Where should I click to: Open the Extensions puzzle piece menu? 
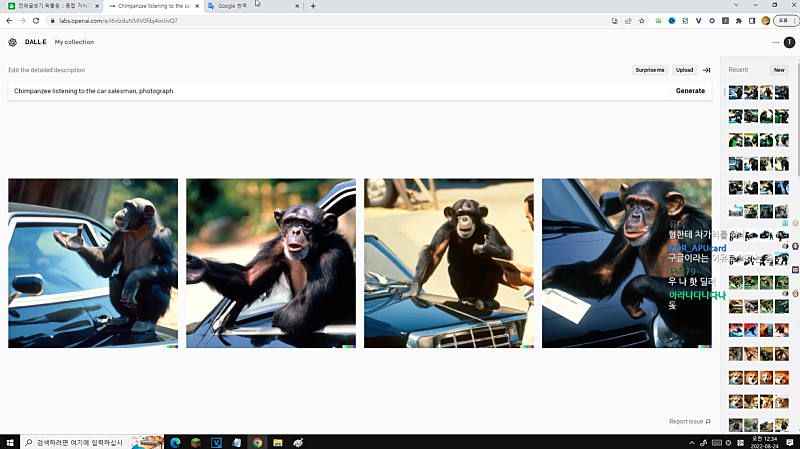(x=738, y=21)
